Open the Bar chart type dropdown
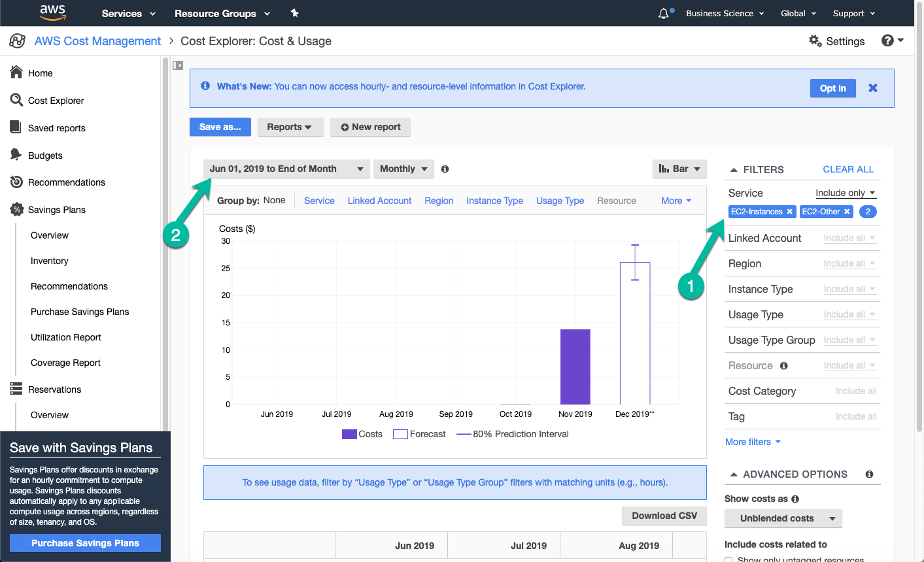Image resolution: width=924 pixels, height=562 pixels. point(679,169)
